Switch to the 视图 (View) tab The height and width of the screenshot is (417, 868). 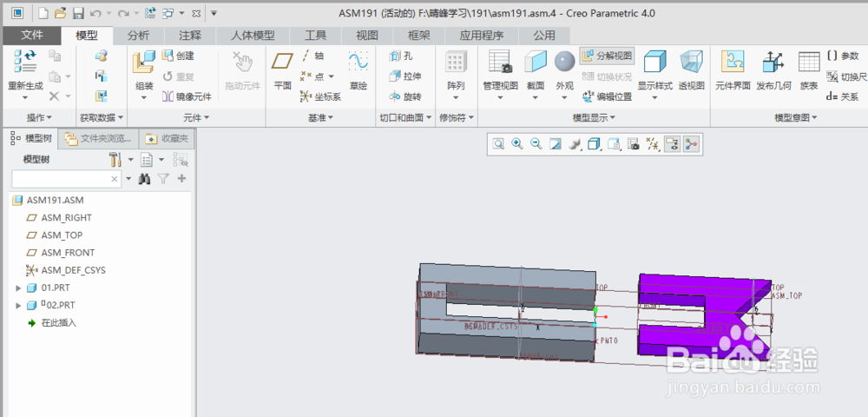(366, 36)
